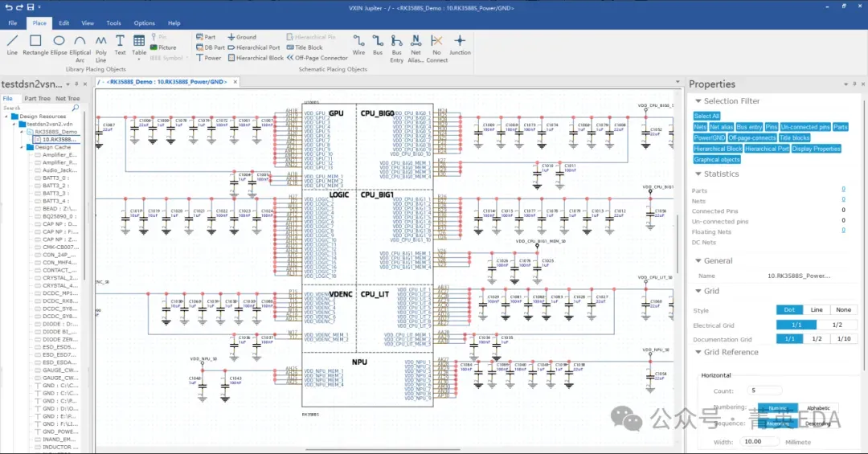
Task: Place a Part in the schematic
Action: 206,37
